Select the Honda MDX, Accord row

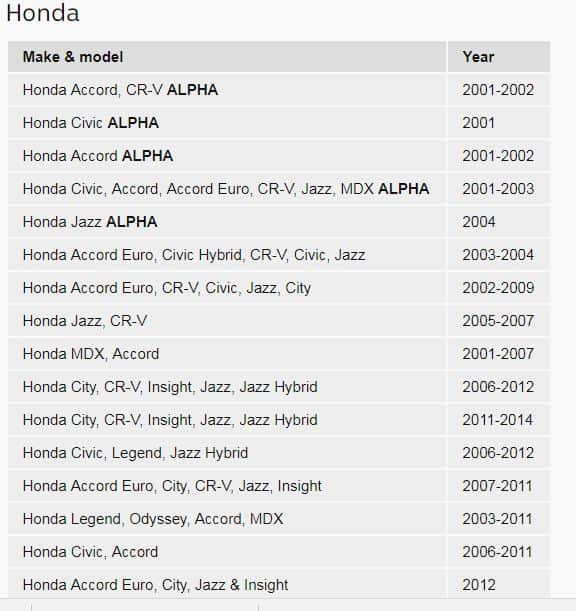pyautogui.click(x=279, y=354)
